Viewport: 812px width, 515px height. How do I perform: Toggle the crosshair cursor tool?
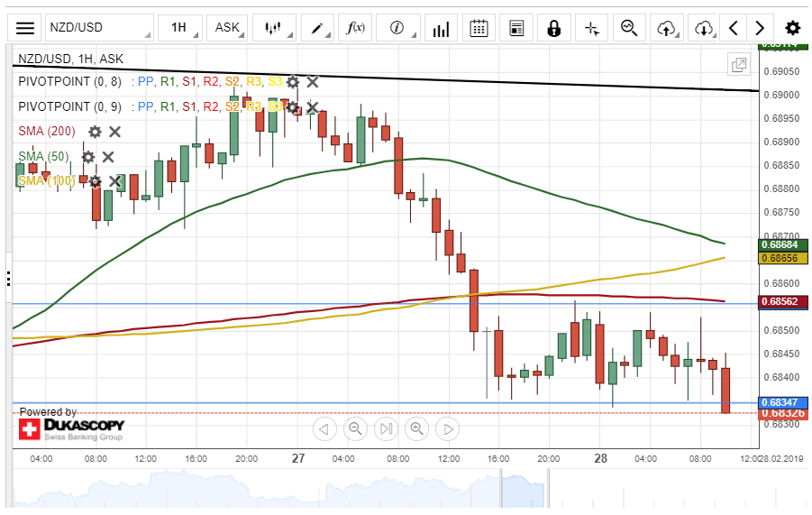pos(591,28)
